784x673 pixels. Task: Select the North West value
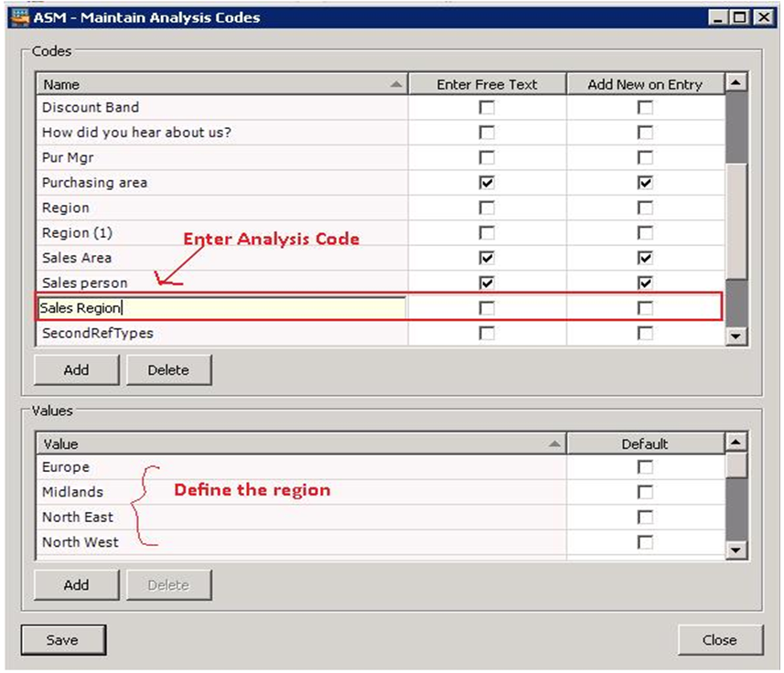coord(302,542)
